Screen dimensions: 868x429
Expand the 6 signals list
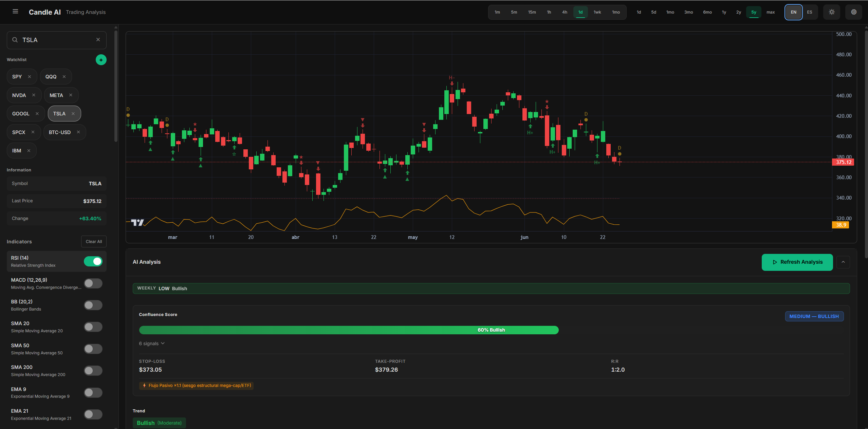152,343
